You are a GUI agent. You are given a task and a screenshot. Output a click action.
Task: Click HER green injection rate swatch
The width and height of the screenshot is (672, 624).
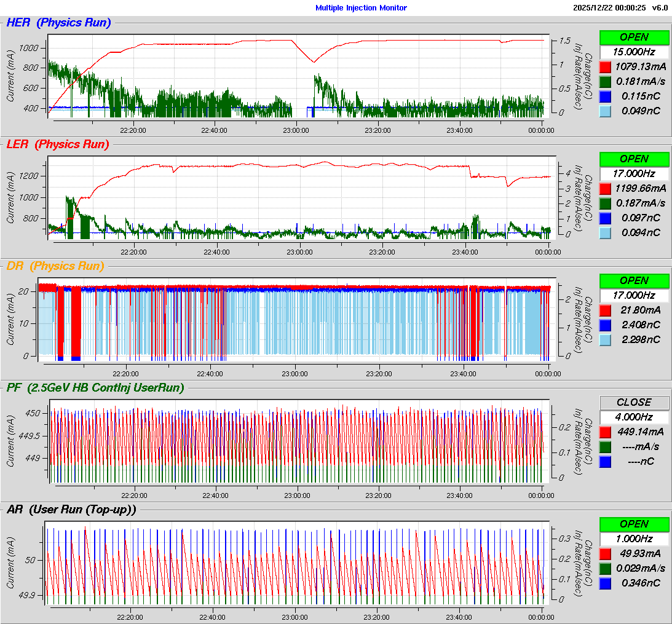pos(605,82)
